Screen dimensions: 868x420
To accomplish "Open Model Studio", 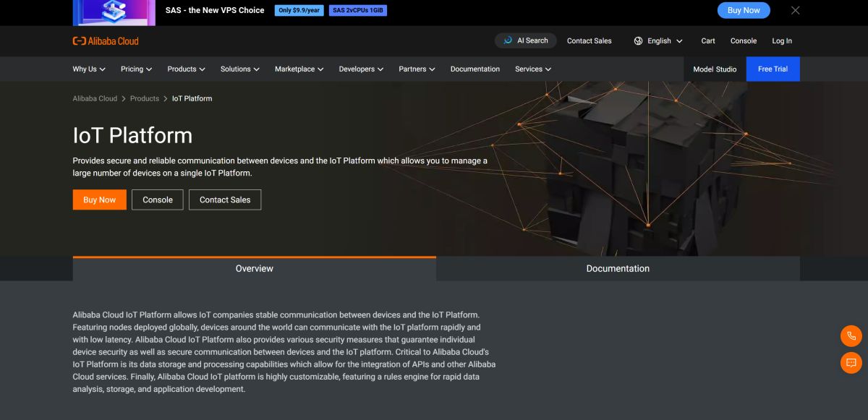I will coord(715,69).
